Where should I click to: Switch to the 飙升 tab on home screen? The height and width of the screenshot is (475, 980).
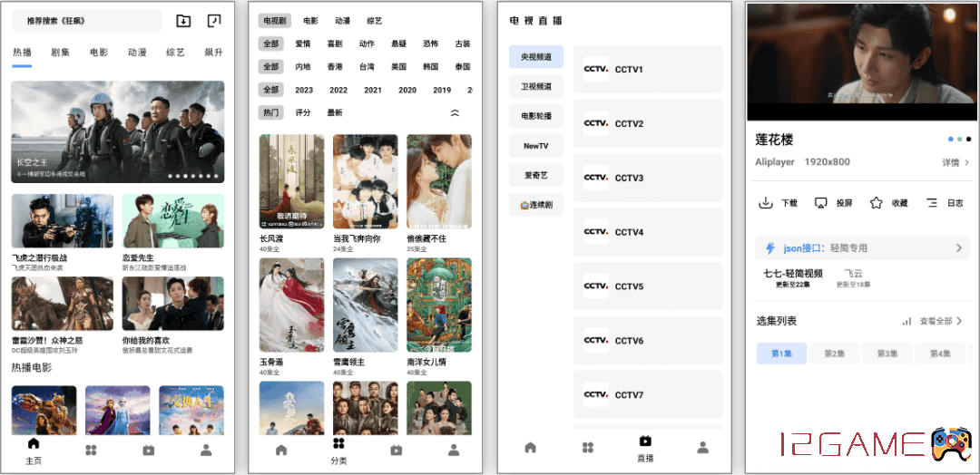[213, 53]
